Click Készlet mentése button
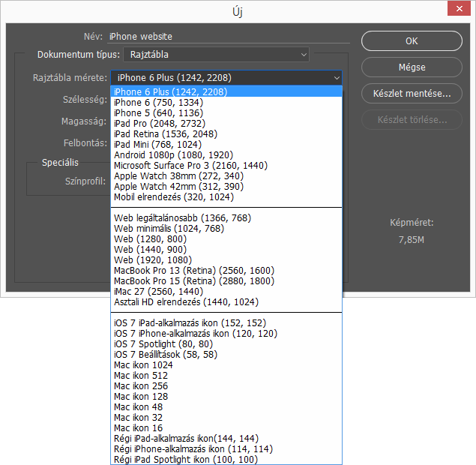The image size is (476, 465). (x=412, y=93)
